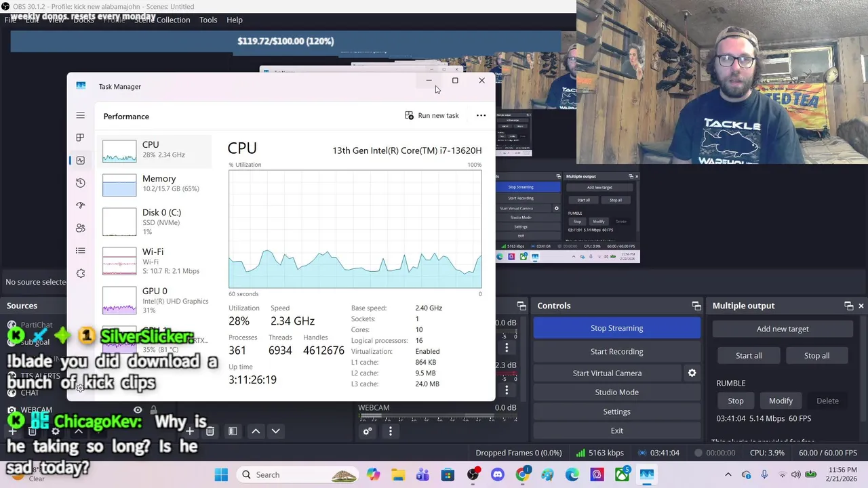Screen dimensions: 868x488
Task: Float the Audio Mixer dock
Action: point(521,306)
